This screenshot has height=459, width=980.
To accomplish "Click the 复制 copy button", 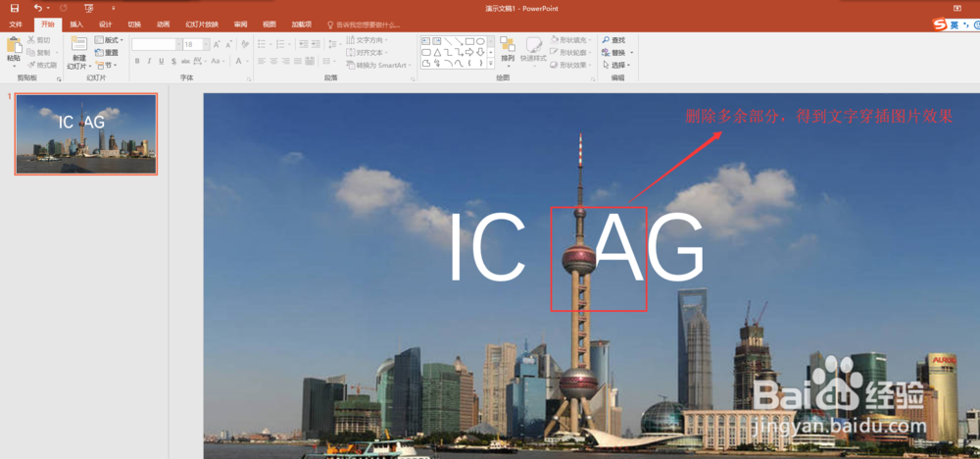I will pyautogui.click(x=39, y=53).
